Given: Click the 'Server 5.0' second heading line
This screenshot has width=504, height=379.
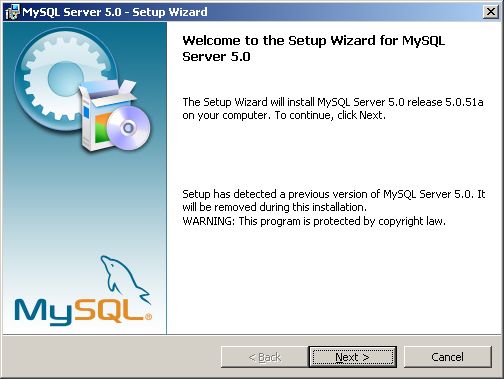Looking at the screenshot, I should pyautogui.click(x=216, y=56).
